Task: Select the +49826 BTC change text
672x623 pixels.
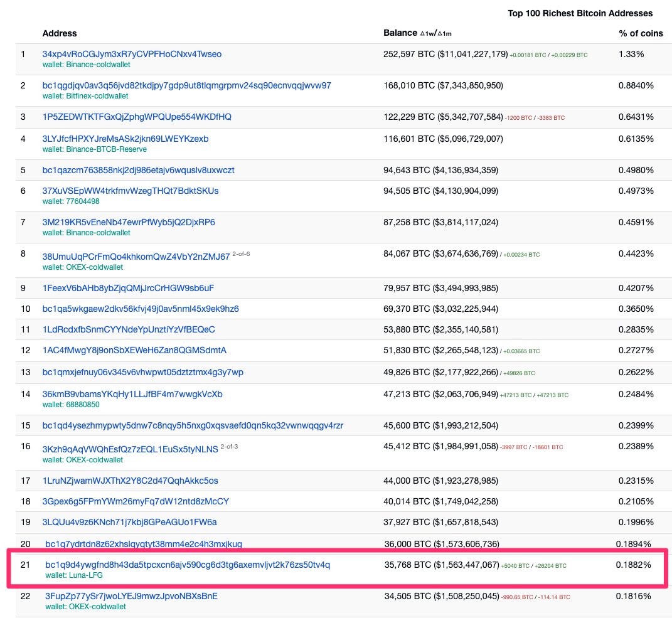Action: point(519,373)
